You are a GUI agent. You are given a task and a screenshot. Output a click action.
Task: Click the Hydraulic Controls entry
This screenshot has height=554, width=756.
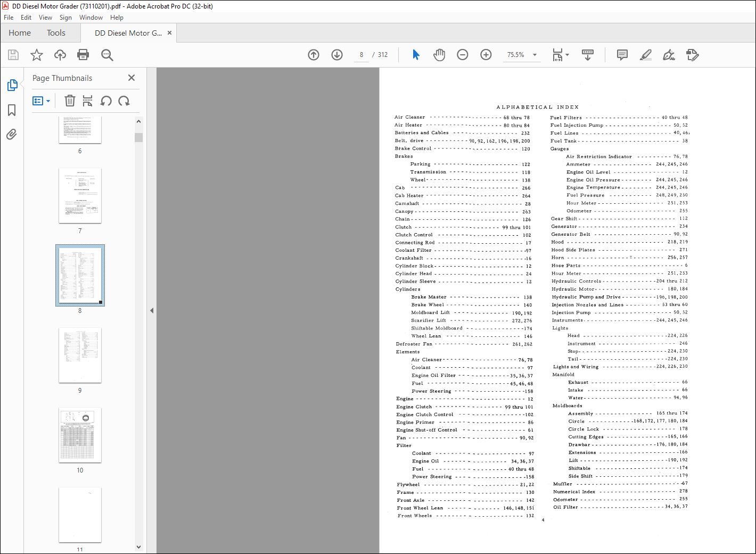620,281
